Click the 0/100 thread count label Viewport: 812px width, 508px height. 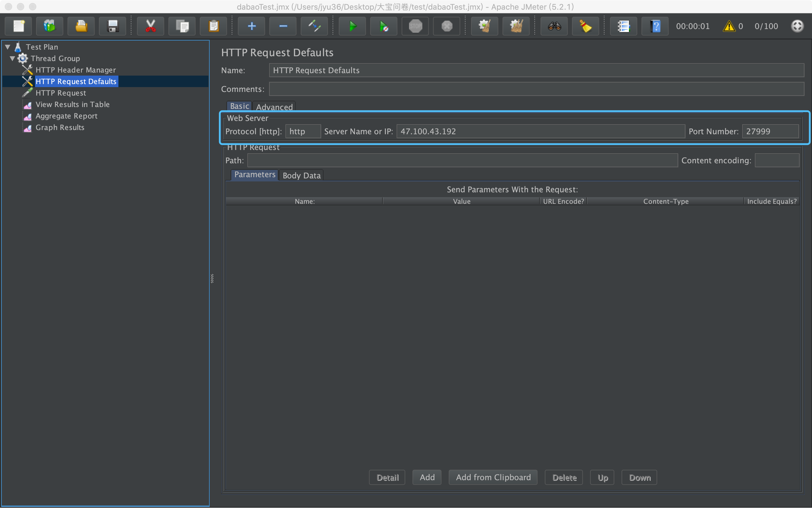coord(766,26)
